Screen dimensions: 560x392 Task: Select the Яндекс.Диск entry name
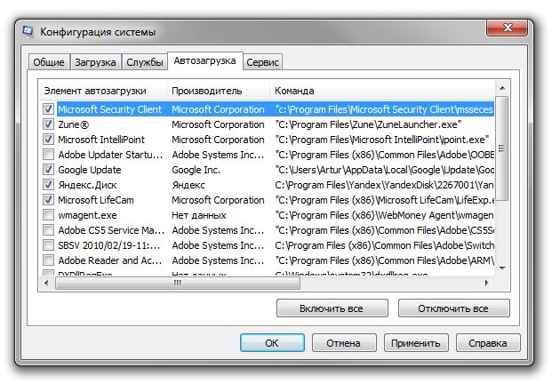(87, 185)
